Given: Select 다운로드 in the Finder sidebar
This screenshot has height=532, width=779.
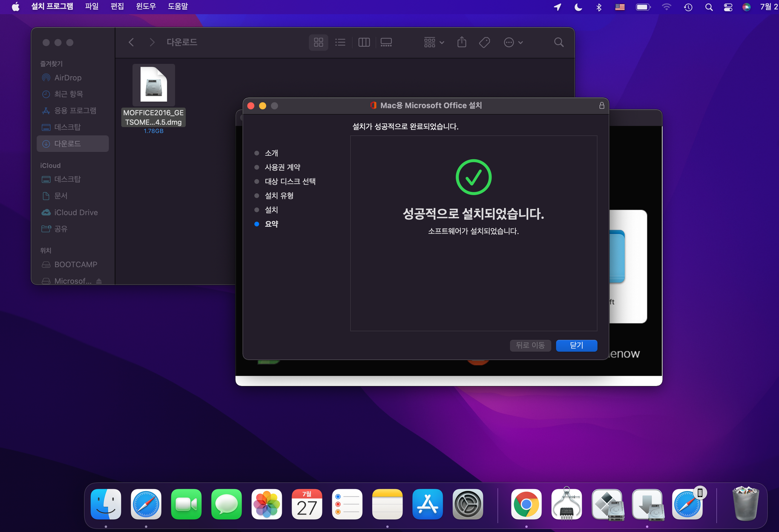Looking at the screenshot, I should click(72, 144).
